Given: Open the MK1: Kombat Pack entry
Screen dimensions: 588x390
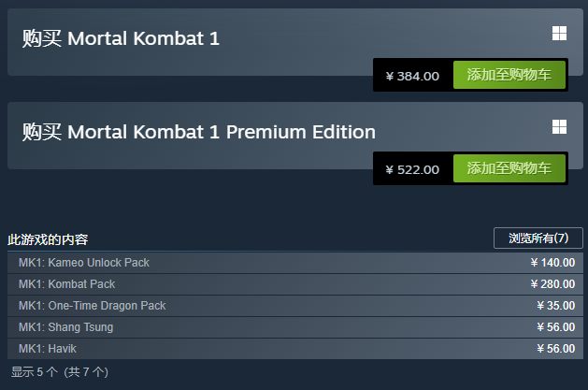Looking at the screenshot, I should (x=295, y=284).
